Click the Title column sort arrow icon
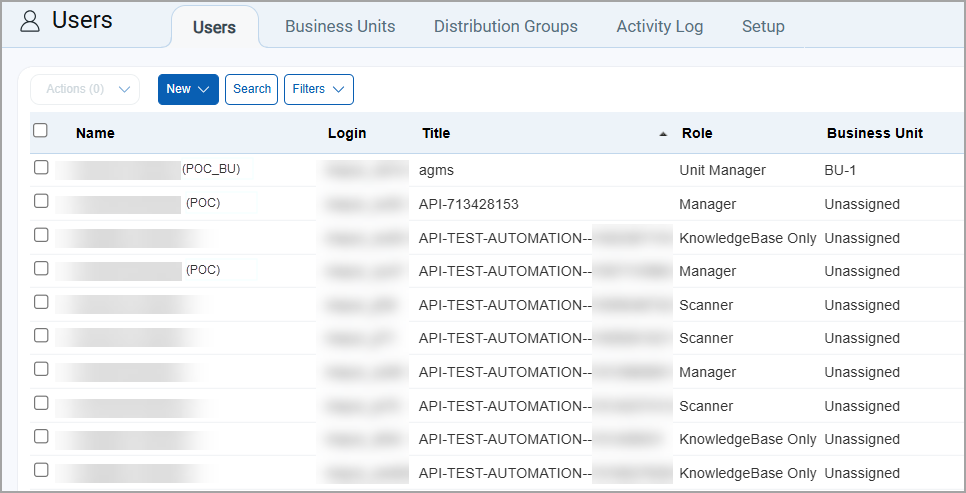The image size is (966, 493). point(663,134)
